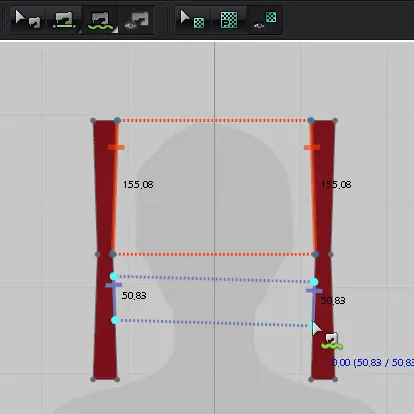Click right pattern's outer middle gray point
This screenshot has height=414, width=414.
[331, 254]
